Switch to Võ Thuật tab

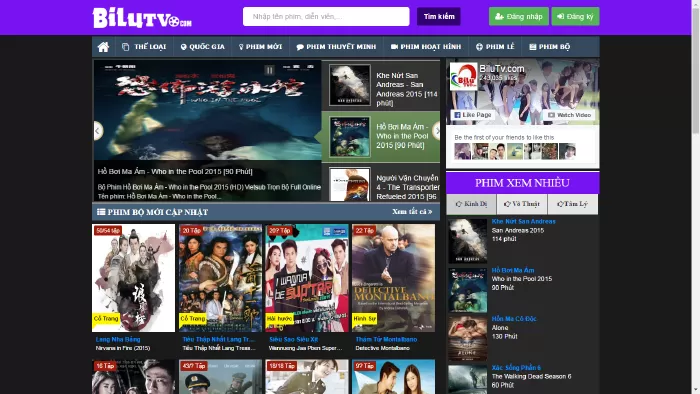tap(522, 204)
